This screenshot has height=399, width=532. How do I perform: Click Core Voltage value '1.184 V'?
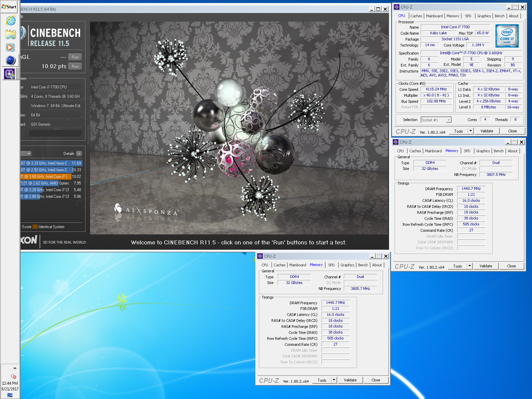[478, 45]
